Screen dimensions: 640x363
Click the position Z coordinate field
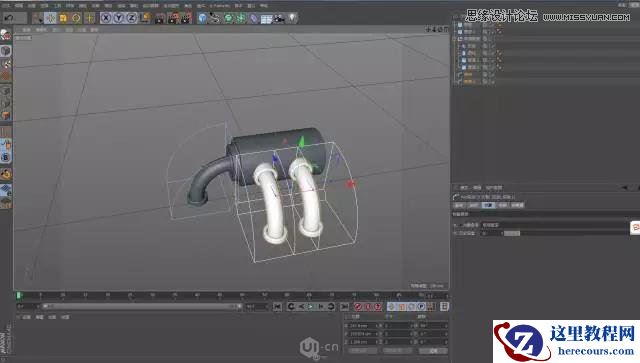click(x=362, y=341)
